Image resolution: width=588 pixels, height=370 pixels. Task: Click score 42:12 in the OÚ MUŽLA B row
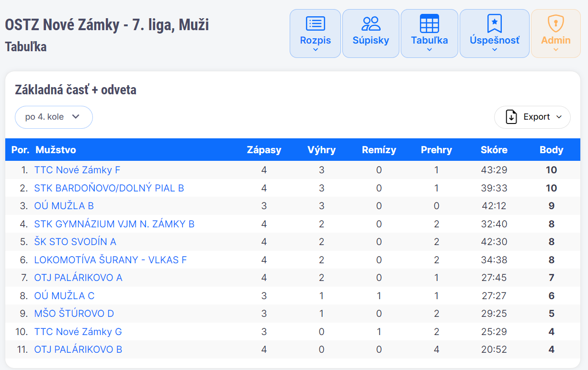[x=494, y=206]
